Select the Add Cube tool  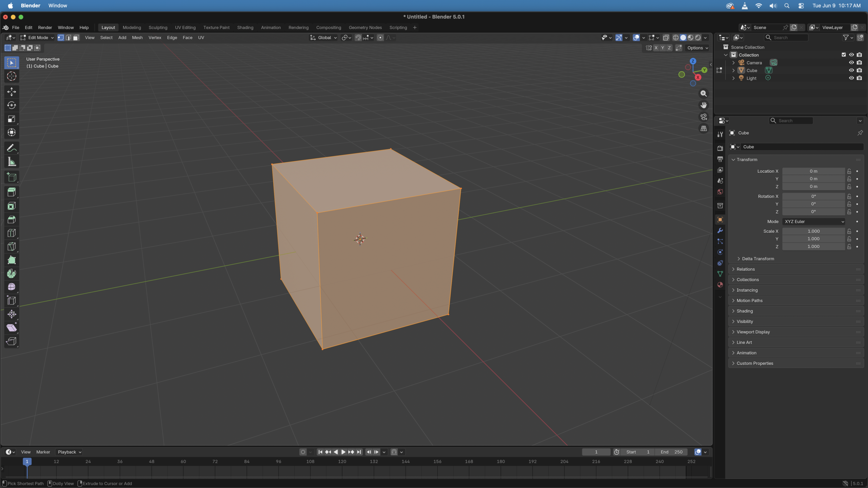tap(12, 177)
